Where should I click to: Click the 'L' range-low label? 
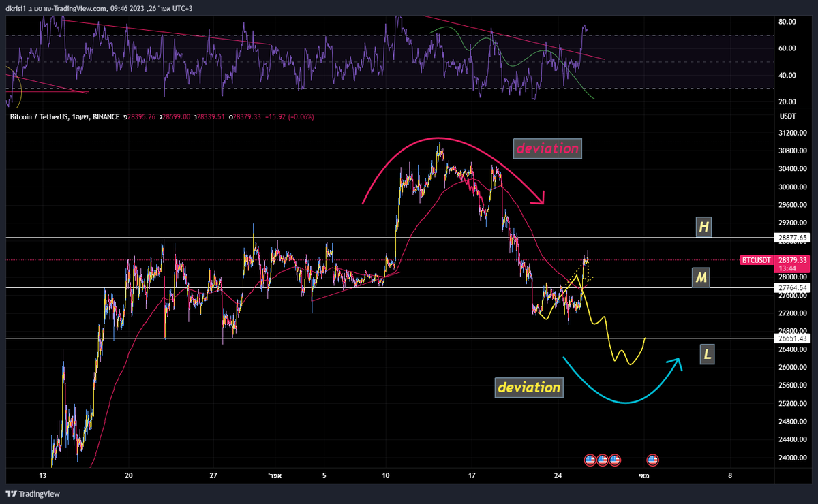(708, 354)
